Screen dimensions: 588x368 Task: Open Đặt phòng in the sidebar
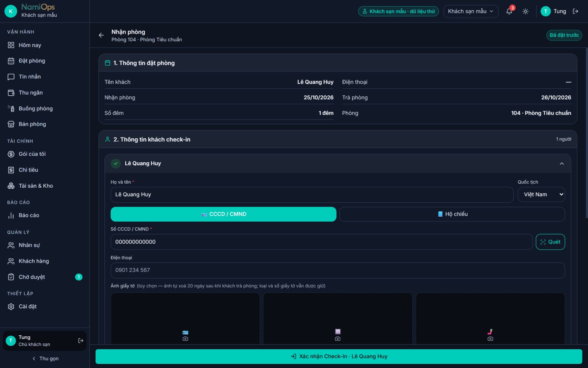(44, 61)
